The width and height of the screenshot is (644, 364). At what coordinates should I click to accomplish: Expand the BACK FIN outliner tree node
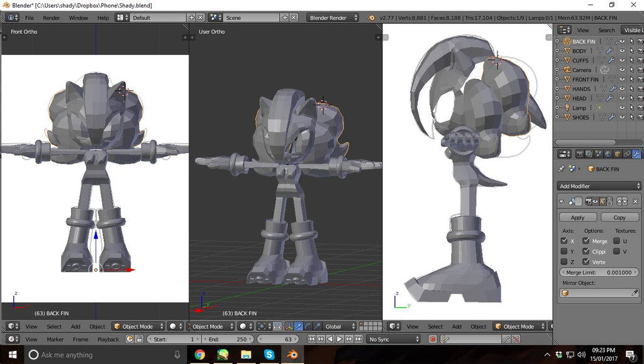pyautogui.click(x=557, y=41)
